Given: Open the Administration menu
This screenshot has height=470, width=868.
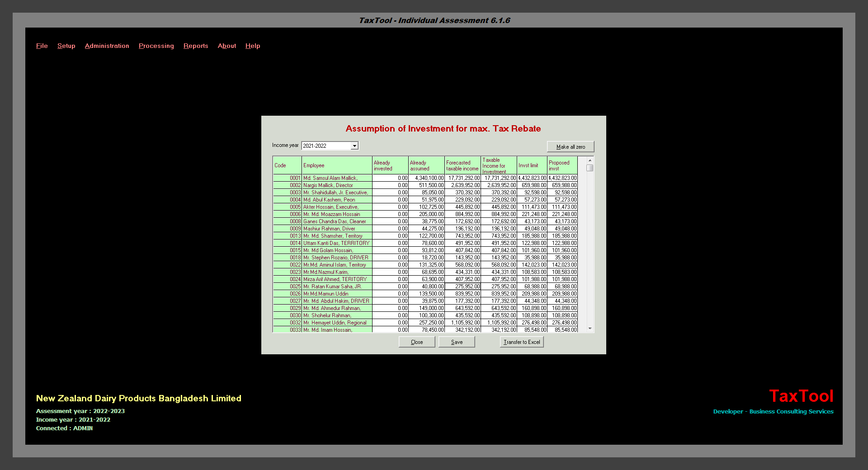Looking at the screenshot, I should [x=107, y=46].
